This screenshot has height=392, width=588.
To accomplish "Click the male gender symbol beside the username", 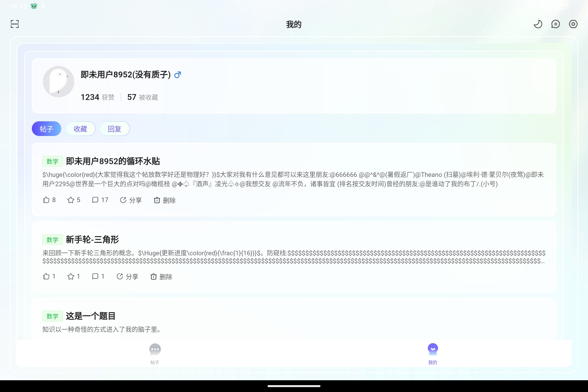I will pyautogui.click(x=177, y=74).
